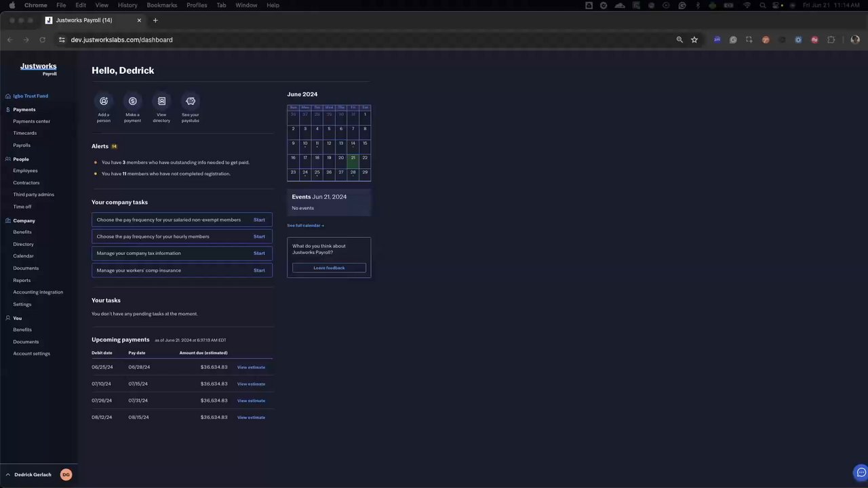868x488 pixels.
Task: Reload the page in Chrome
Action: tap(42, 40)
